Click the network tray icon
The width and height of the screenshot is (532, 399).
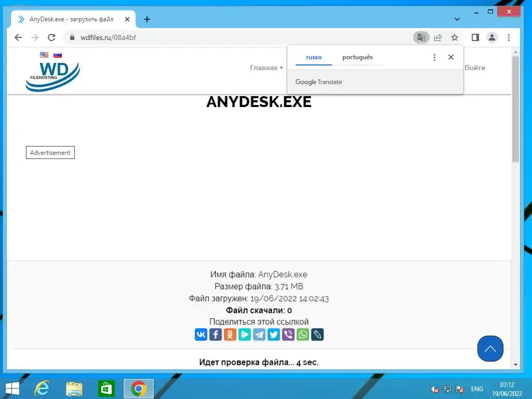(447, 389)
